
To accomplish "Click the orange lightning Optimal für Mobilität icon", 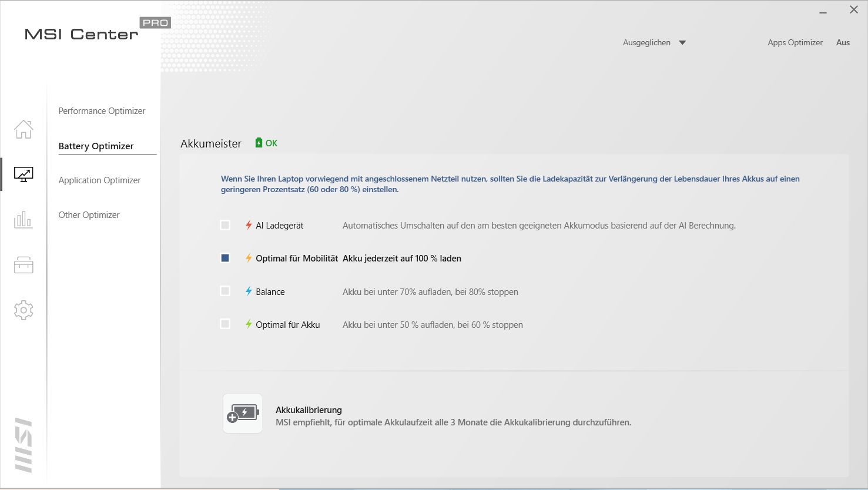I will click(x=249, y=258).
